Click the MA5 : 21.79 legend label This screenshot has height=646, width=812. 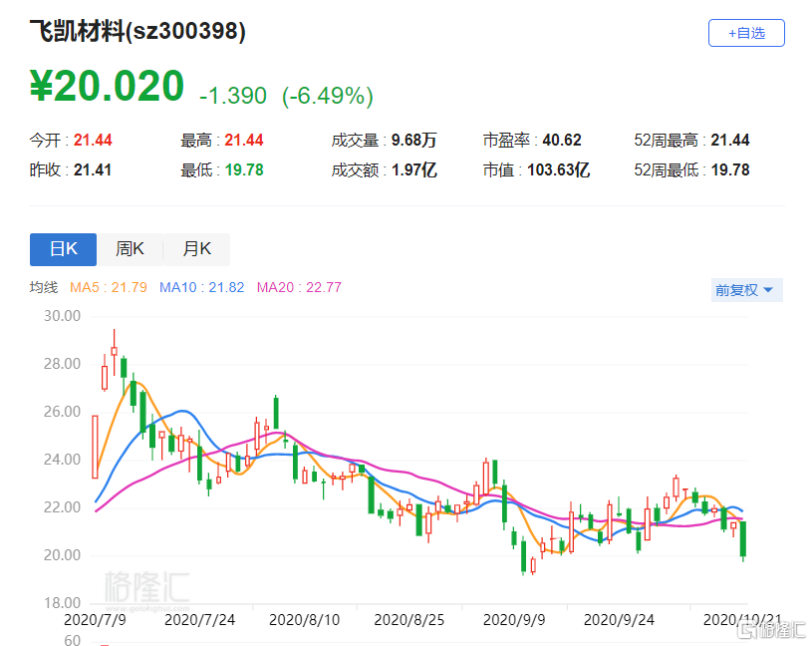point(109,287)
